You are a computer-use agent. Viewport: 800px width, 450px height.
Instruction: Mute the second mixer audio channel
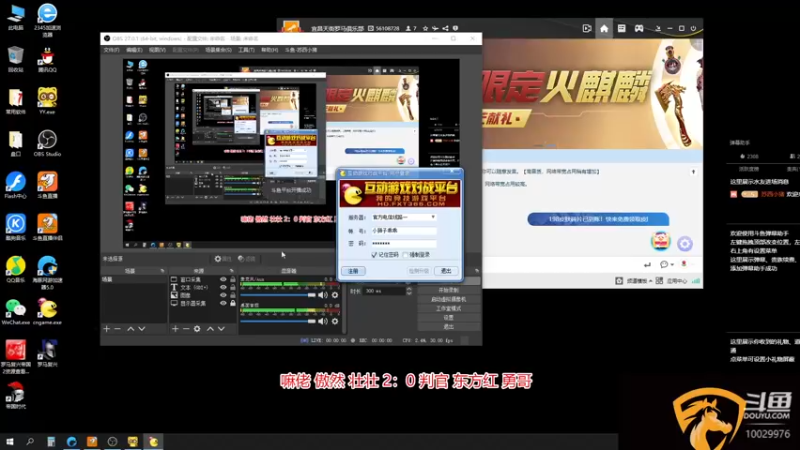pyautogui.click(x=322, y=321)
